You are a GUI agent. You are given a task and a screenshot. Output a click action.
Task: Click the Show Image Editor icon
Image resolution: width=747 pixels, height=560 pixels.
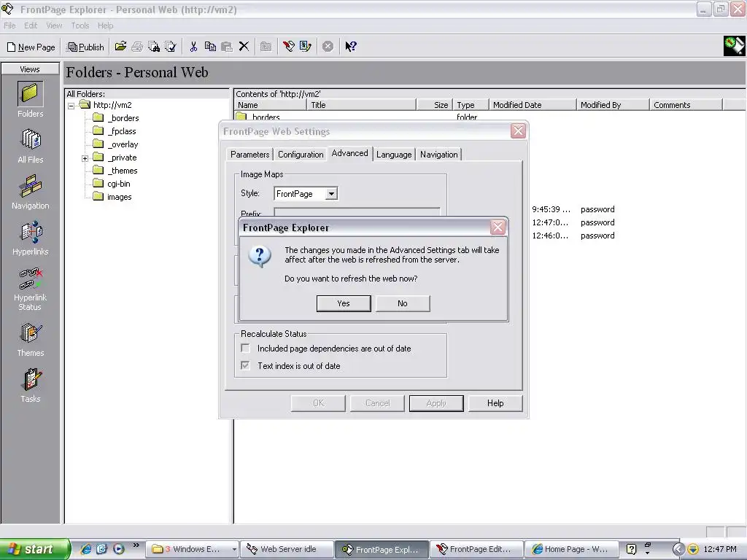point(306,46)
